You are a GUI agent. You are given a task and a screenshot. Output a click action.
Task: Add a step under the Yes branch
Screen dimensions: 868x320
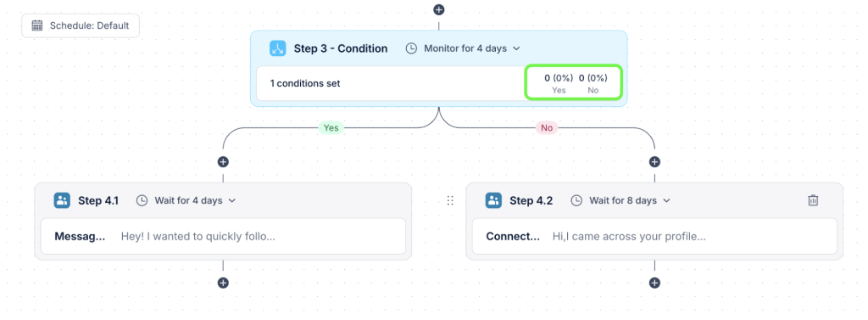coord(223,162)
